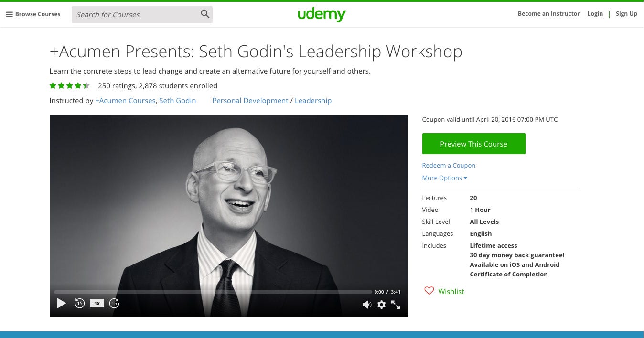This screenshot has height=338, width=644.
Task: Change playback speed 1x button
Action: point(97,303)
